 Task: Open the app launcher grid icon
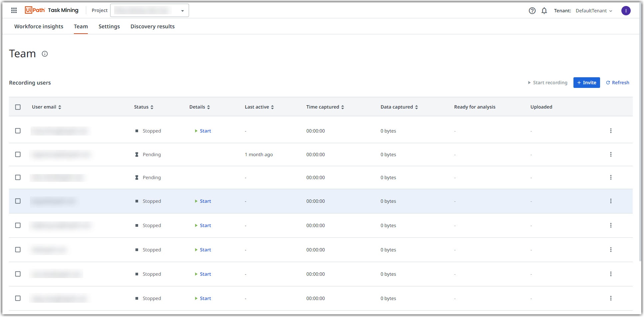coord(14,10)
